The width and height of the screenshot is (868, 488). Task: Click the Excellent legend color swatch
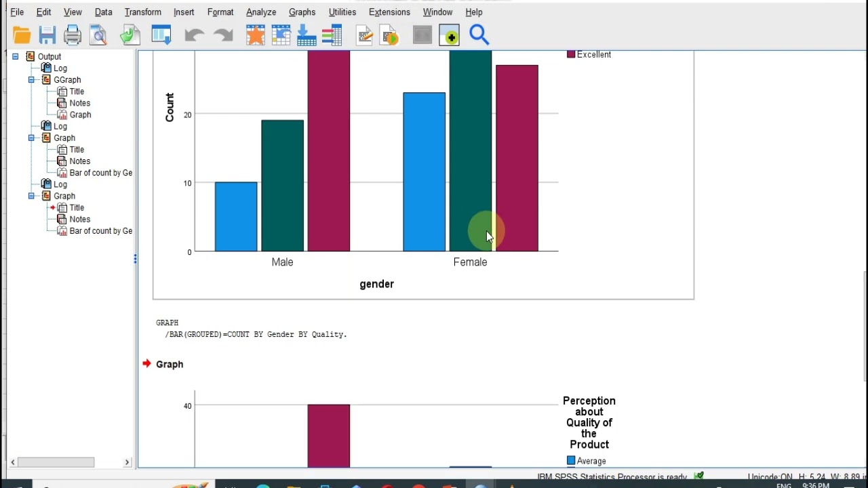[571, 54]
